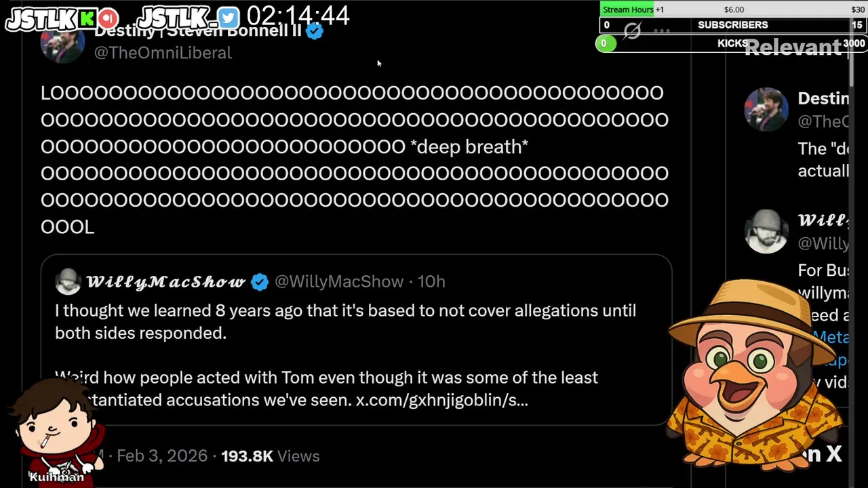Click the blue Twitter bird icon
The image size is (868, 488).
[229, 18]
